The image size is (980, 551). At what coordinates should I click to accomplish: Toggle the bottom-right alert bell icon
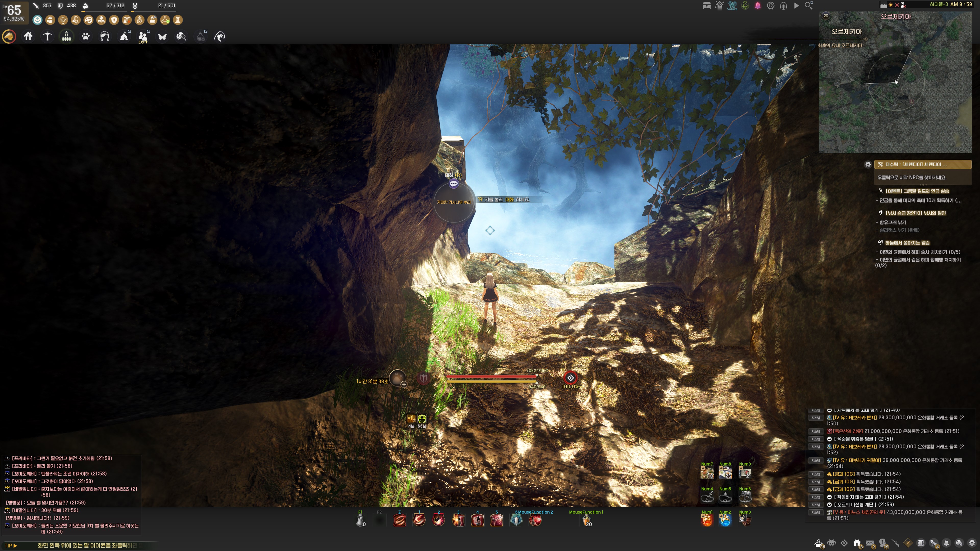coord(946,543)
